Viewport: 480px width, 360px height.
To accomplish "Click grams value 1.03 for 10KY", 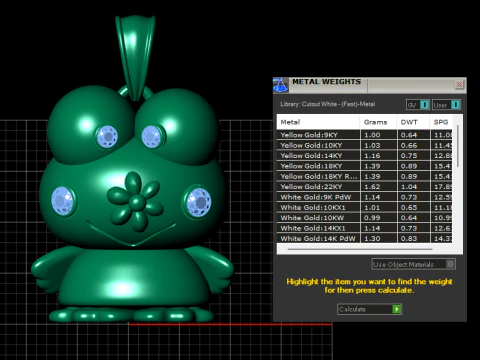I will (x=372, y=145).
